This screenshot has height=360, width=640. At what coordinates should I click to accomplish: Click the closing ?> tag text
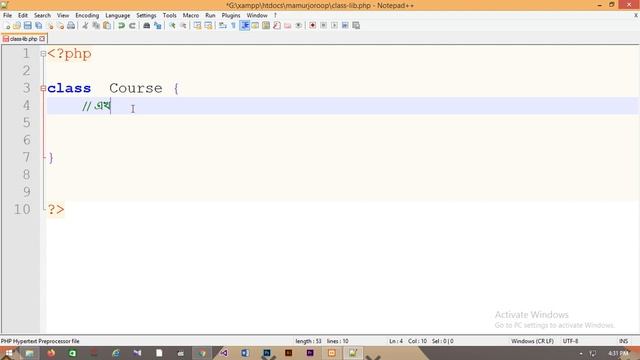pos(56,209)
